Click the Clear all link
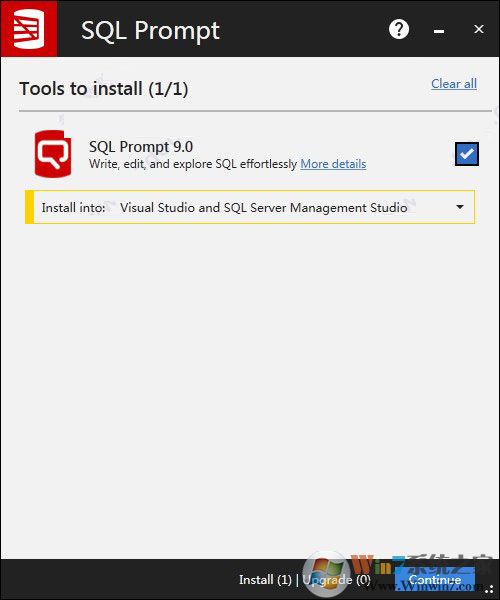The width and height of the screenshot is (500, 600). 454,84
